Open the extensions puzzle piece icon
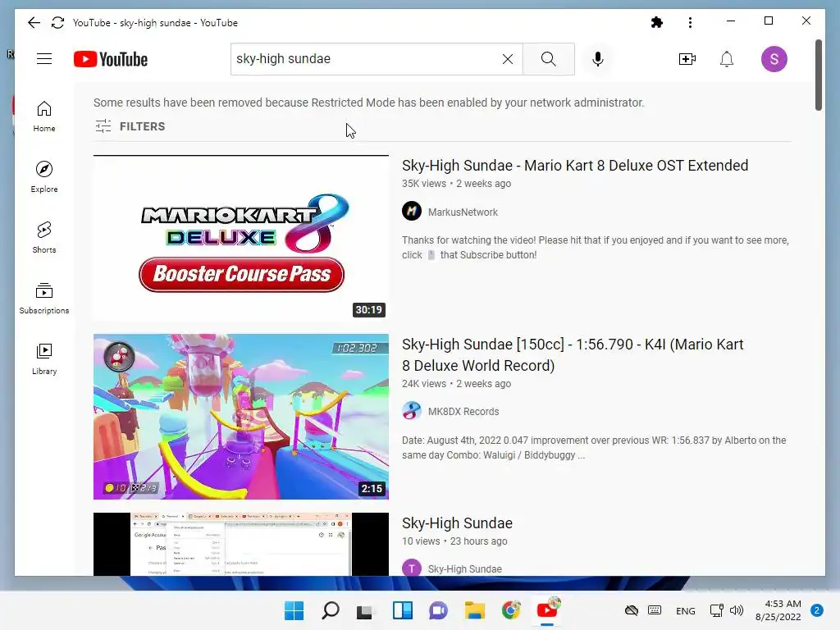 tap(657, 22)
